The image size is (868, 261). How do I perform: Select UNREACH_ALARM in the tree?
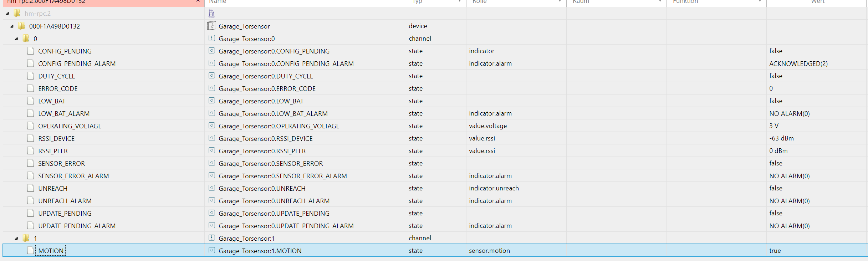[65, 201]
